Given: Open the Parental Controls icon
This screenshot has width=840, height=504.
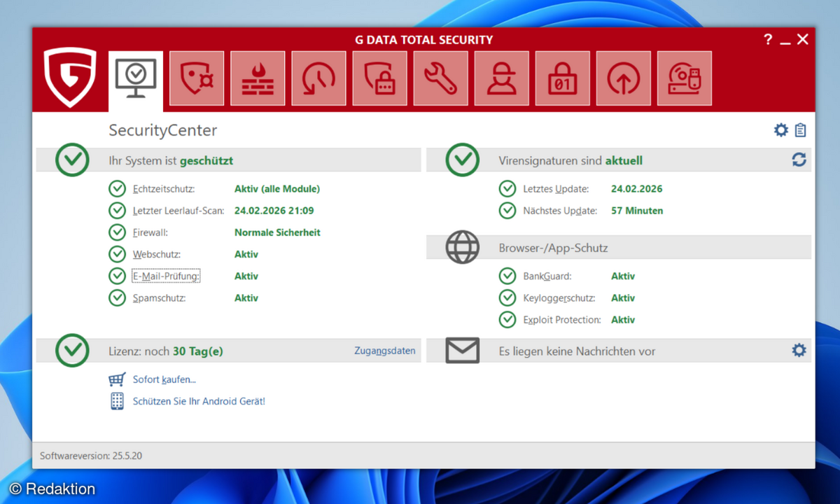Looking at the screenshot, I should click(501, 78).
